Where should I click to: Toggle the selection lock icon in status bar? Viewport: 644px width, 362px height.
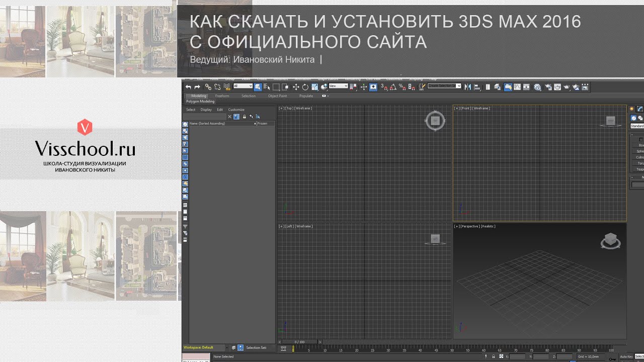(x=494, y=356)
